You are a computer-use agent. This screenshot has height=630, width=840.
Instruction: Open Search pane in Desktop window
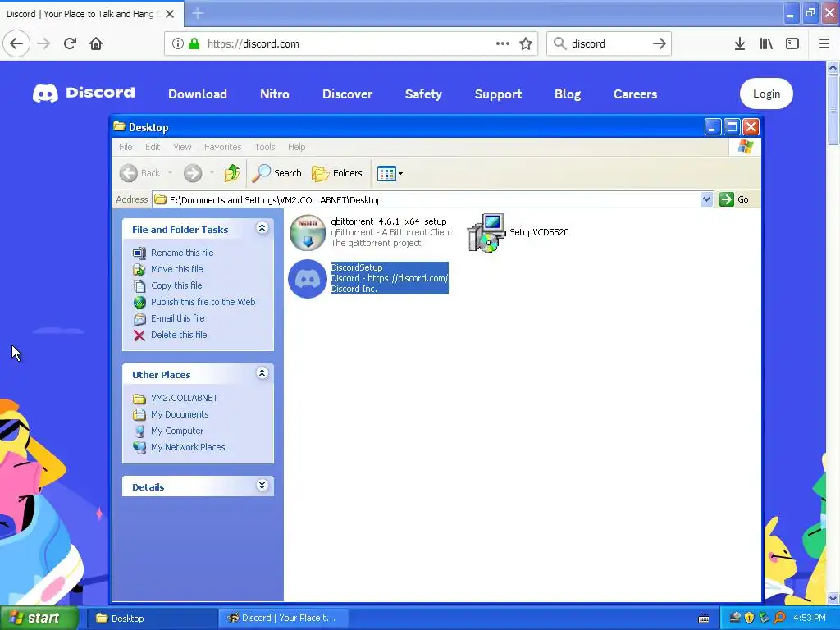276,173
